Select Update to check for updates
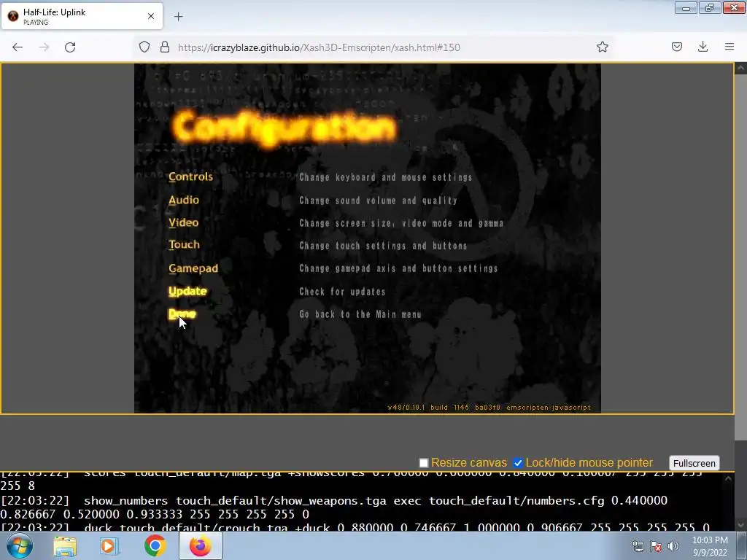 [187, 292]
